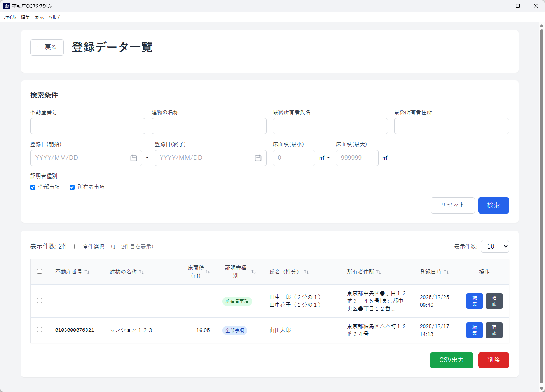545x392 pixels.
Task: Uncheck the 所有者事項 certificate type
Action: [x=72, y=187]
